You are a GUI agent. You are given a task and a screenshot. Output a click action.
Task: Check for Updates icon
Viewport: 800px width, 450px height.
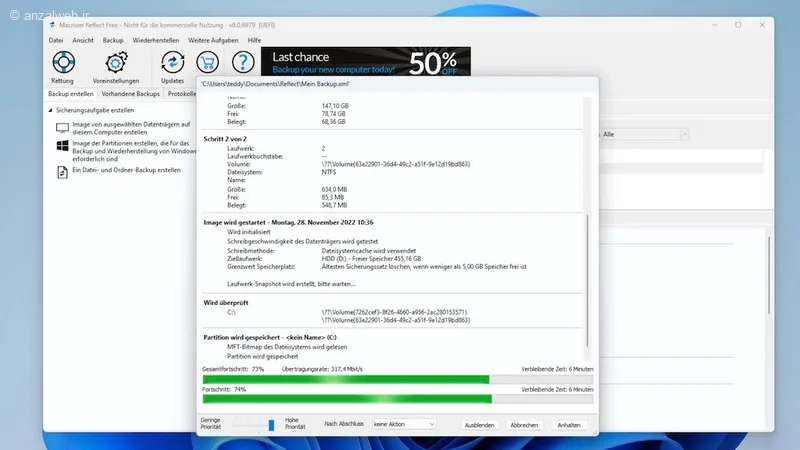(x=172, y=63)
